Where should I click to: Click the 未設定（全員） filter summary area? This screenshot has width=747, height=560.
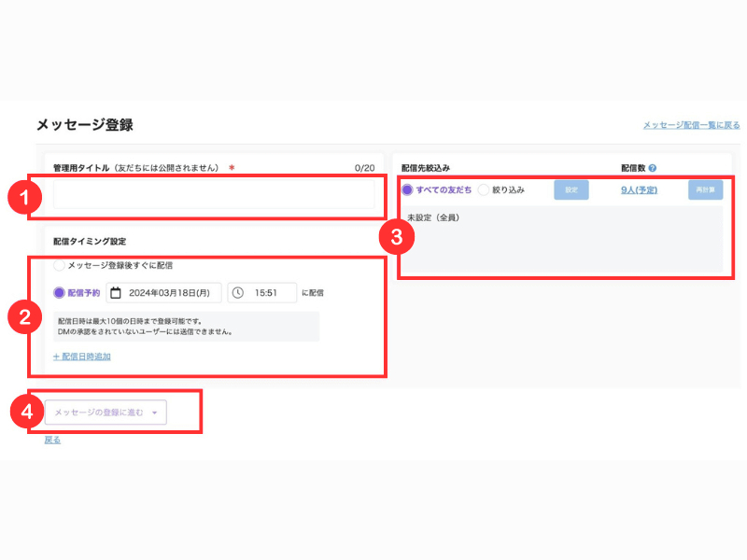[562, 239]
